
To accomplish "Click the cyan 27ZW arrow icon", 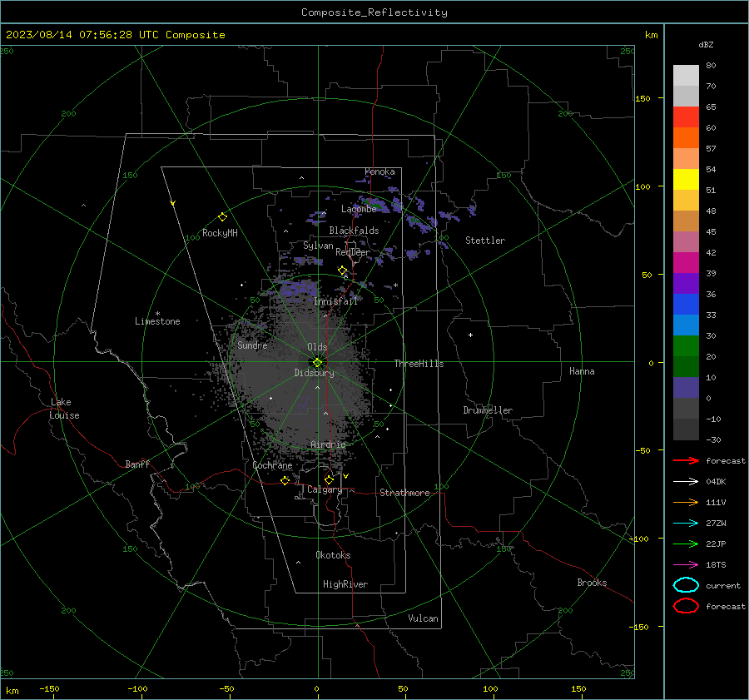I will [686, 524].
